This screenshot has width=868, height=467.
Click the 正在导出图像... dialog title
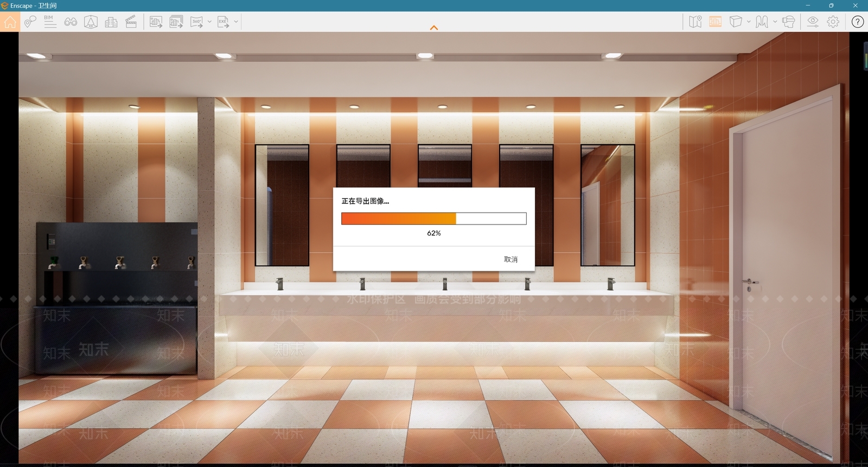[x=365, y=201]
